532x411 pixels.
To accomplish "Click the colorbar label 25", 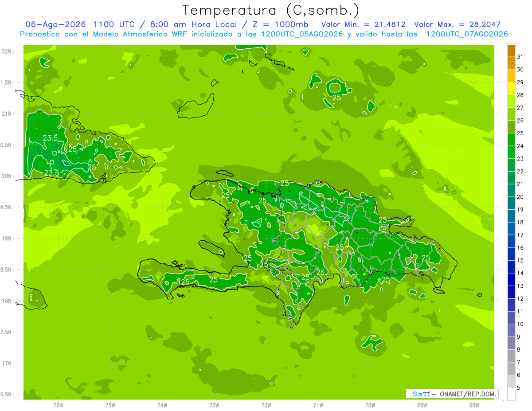I will (x=520, y=133).
